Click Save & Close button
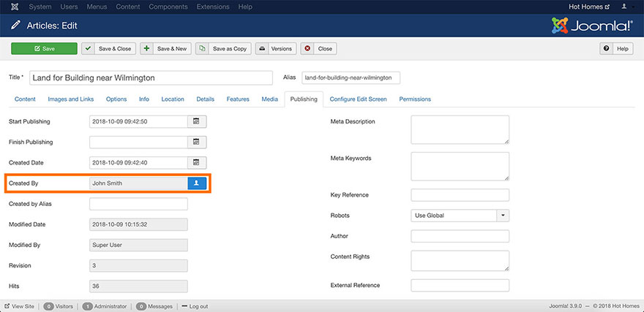This screenshot has height=312, width=644. (108, 49)
